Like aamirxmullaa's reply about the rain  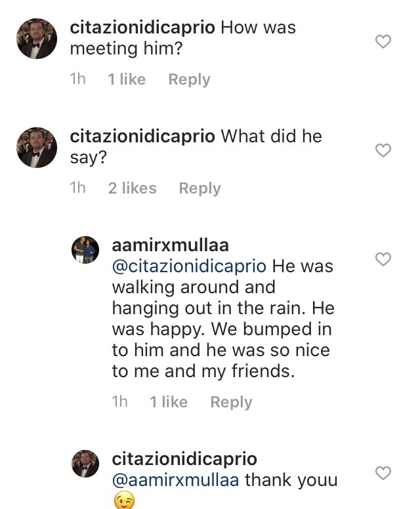pyautogui.click(x=383, y=259)
